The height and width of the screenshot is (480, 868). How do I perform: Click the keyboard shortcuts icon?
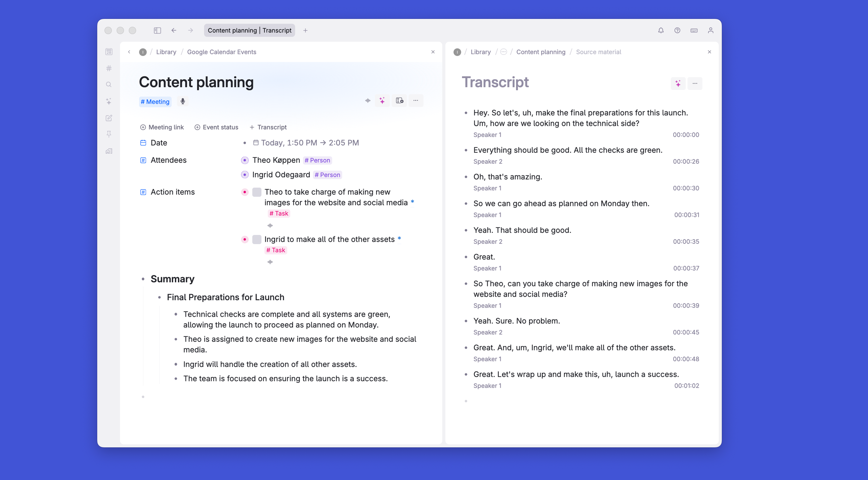point(694,30)
